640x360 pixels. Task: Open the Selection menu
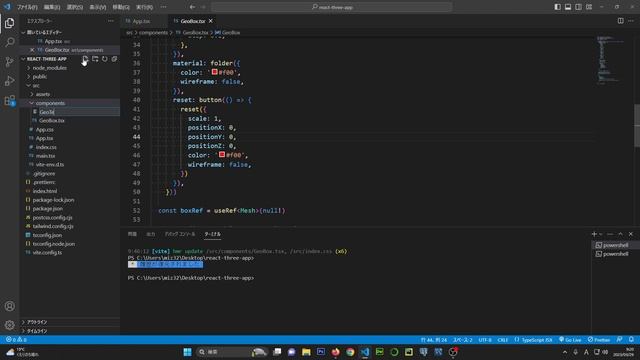point(75,7)
